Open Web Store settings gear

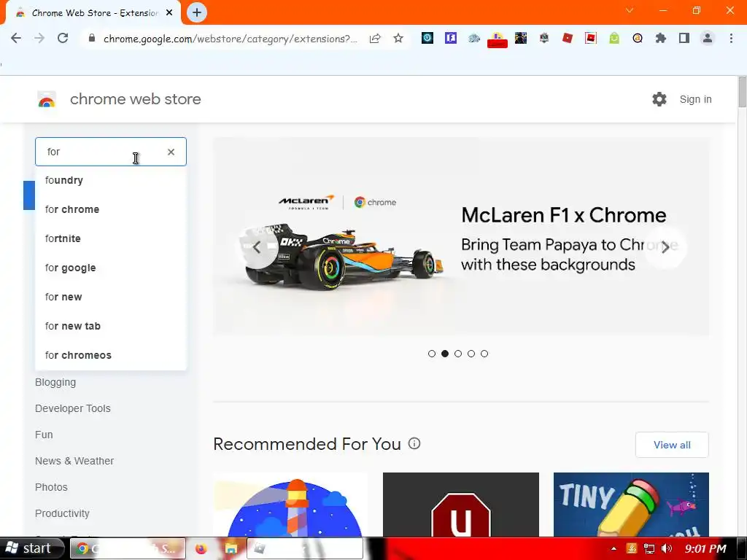pyautogui.click(x=659, y=99)
